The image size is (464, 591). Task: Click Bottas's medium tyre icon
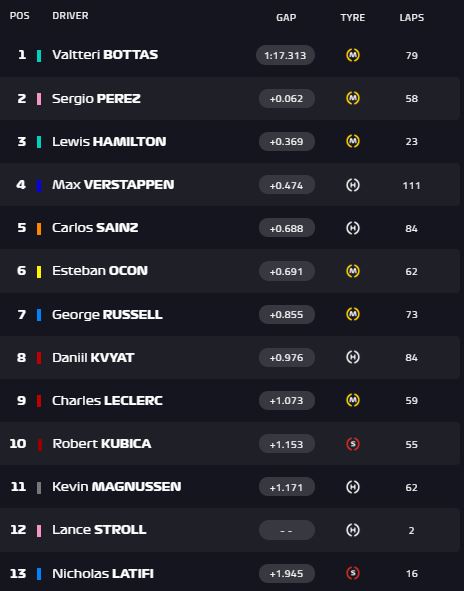click(x=353, y=55)
